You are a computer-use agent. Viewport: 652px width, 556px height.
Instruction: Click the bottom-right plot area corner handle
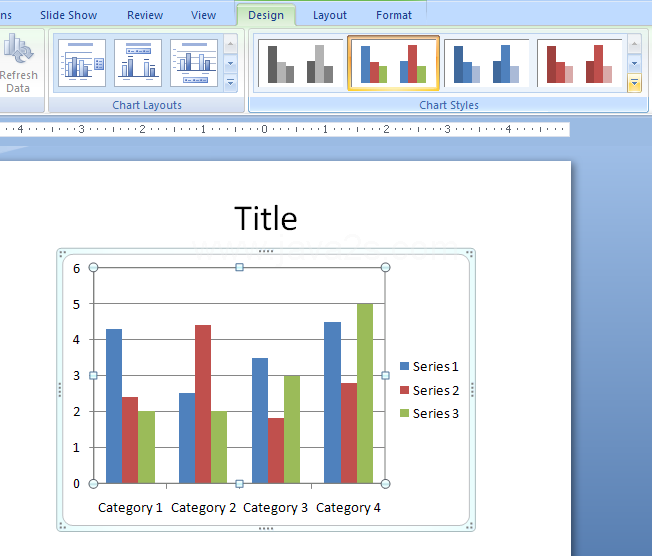[x=385, y=484]
